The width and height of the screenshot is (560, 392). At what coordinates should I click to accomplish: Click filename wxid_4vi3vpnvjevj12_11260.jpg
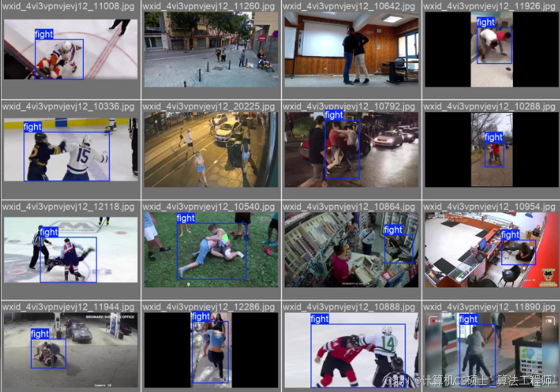coord(209,6)
